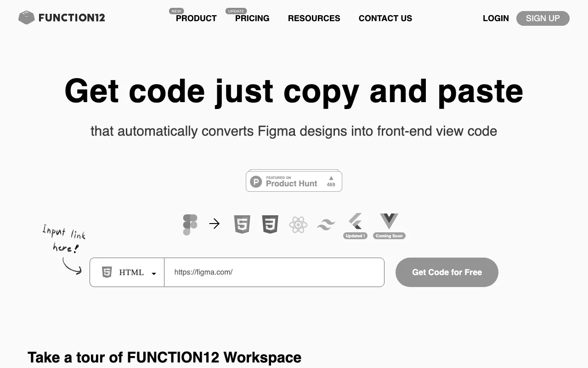Select the Flutter icon marked Updated
The image size is (588, 368).
355,221
